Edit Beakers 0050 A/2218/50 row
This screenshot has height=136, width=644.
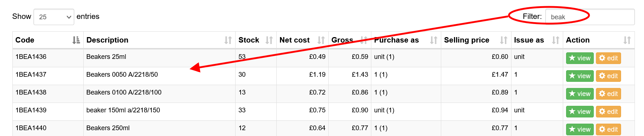(608, 76)
